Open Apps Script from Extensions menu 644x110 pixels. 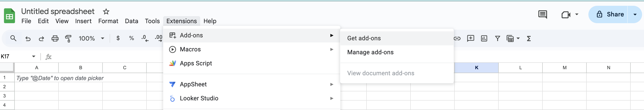[x=196, y=63]
